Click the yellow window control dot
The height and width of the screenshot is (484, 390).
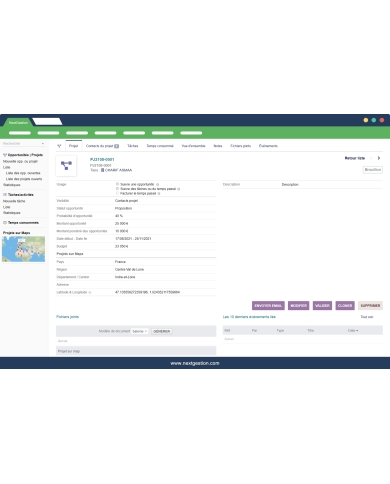366,120
